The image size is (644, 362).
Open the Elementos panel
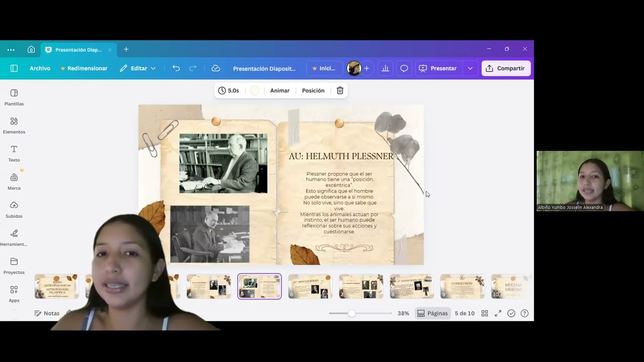(x=14, y=126)
